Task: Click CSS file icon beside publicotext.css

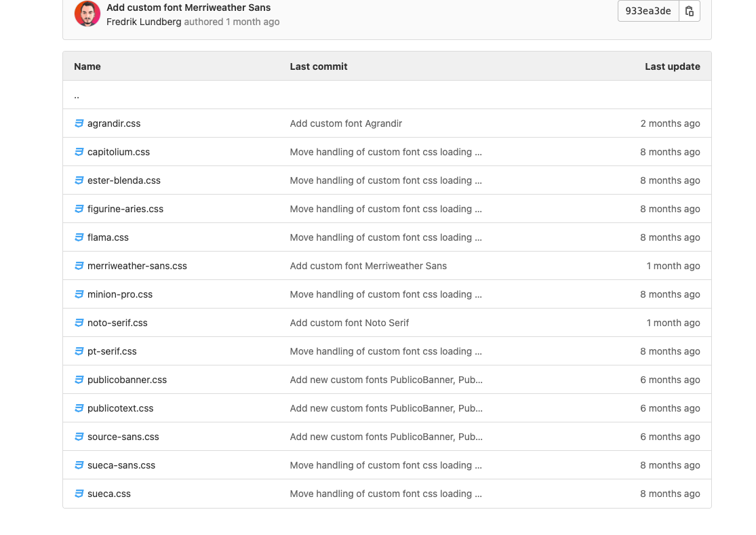Action: pos(79,408)
